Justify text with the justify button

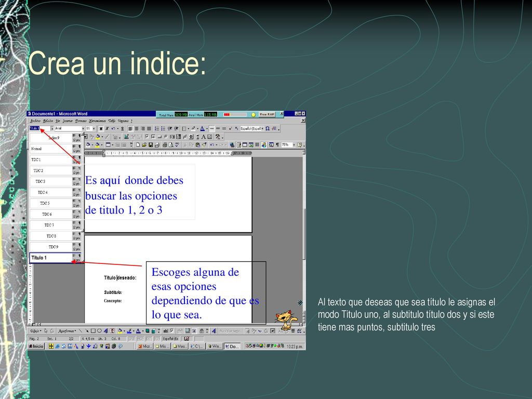click(149, 129)
